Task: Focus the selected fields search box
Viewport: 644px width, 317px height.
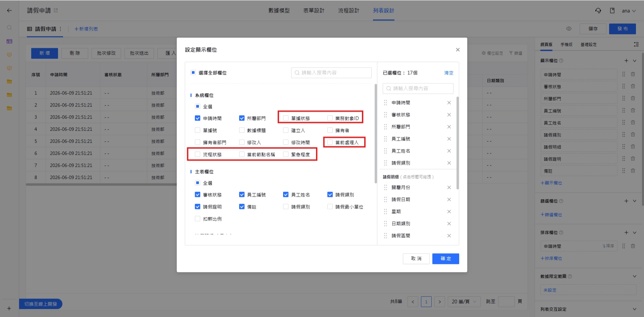Action: click(418, 88)
